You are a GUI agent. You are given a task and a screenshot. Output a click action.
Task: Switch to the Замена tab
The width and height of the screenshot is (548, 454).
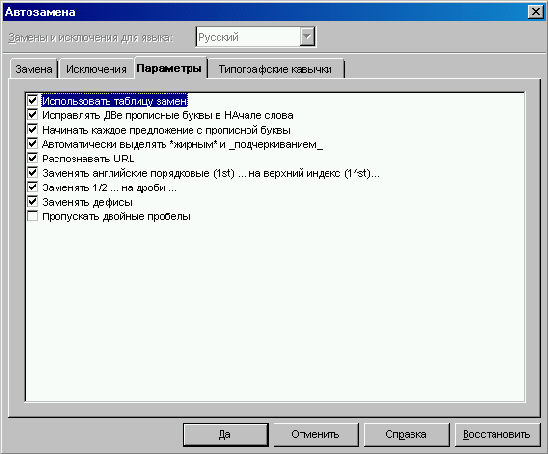pos(34,69)
